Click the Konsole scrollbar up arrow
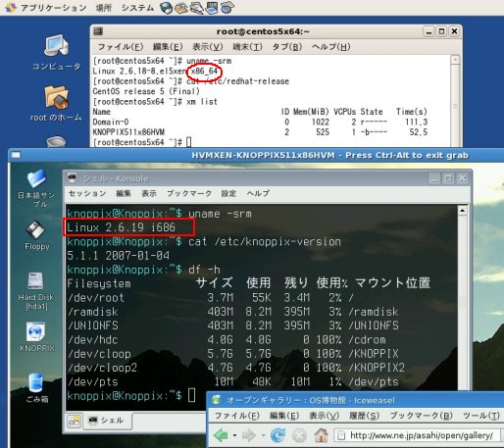Viewport: 504px width, 448px height. (463, 211)
